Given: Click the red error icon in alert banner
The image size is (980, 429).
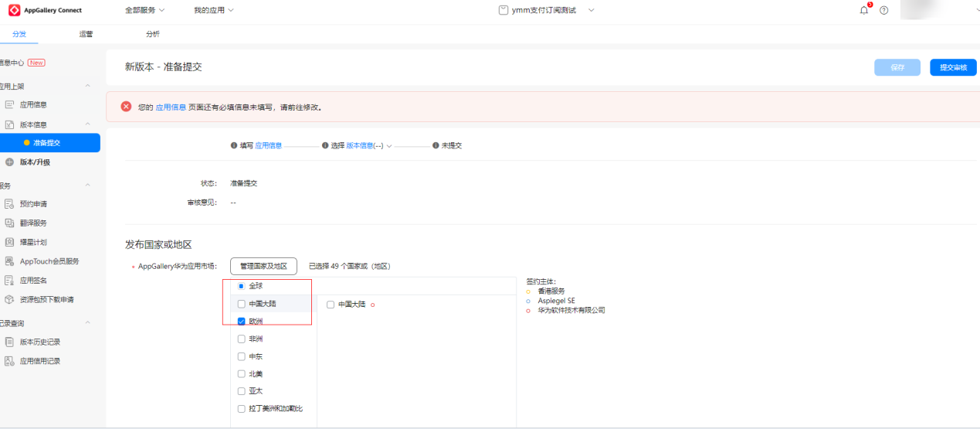Looking at the screenshot, I should click(x=126, y=107).
